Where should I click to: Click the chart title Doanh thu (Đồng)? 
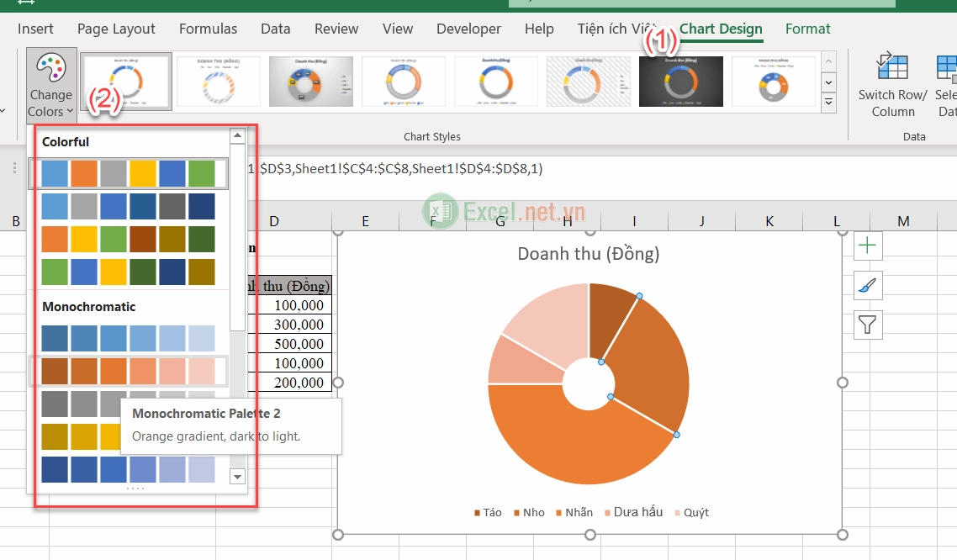click(x=589, y=253)
